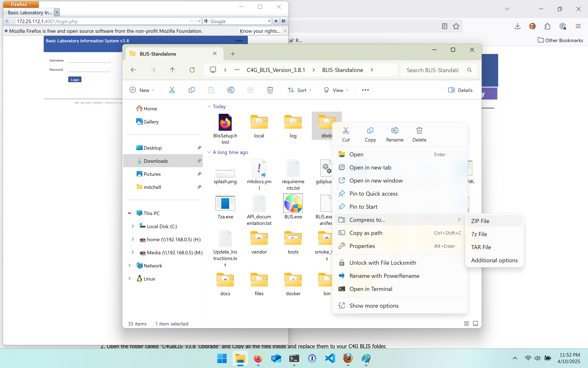Viewport: 588px width, 368px height.
Task: Click the Password field in BLIS login
Action: point(89,70)
